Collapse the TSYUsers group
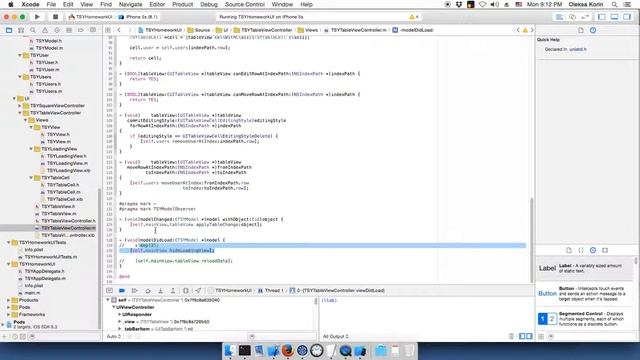The width and height of the screenshot is (640, 360). click(x=20, y=77)
